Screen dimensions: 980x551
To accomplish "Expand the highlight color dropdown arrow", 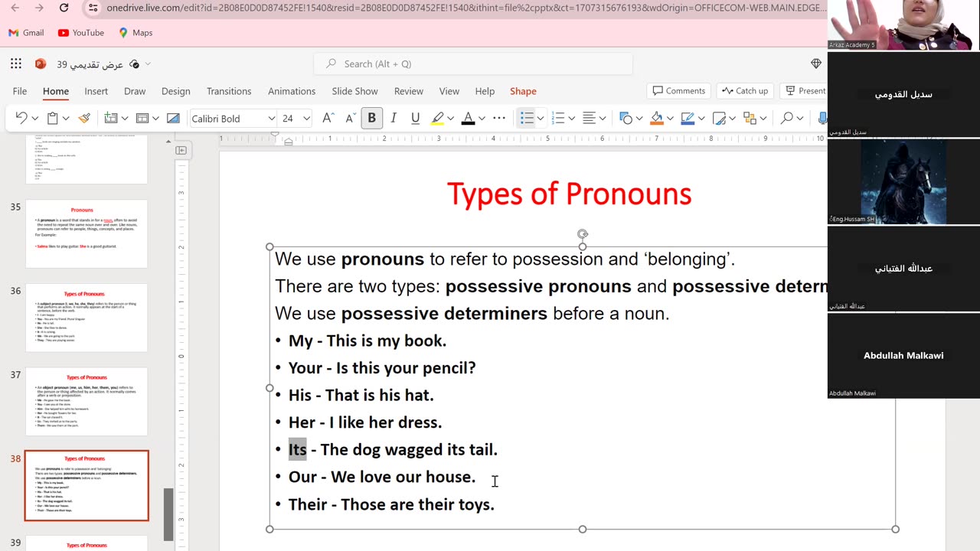I will pos(450,119).
